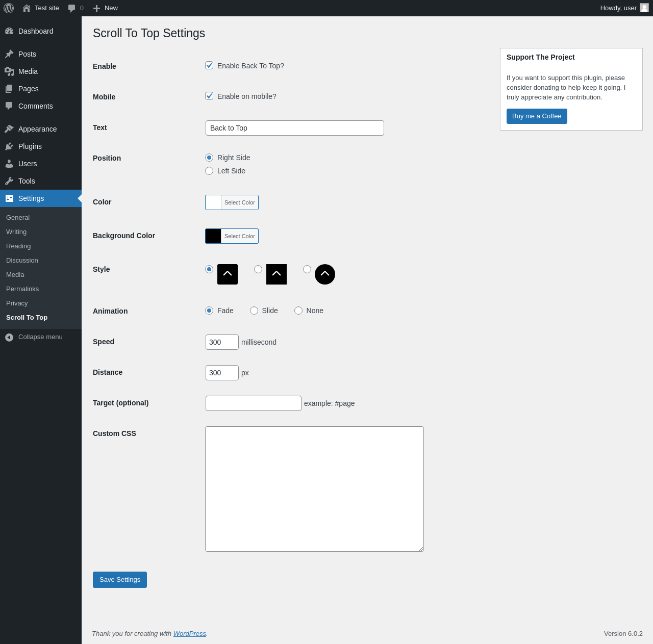Click the second square arrow style image
Viewport: 653px width, 644px height.
[x=277, y=274]
